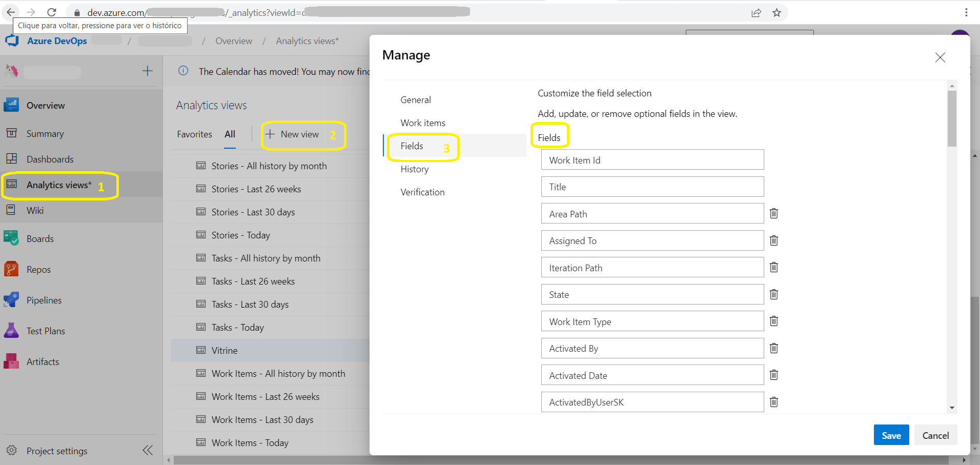980x465 pixels.
Task: Select the Repos icon
Action: pyautogui.click(x=11, y=269)
